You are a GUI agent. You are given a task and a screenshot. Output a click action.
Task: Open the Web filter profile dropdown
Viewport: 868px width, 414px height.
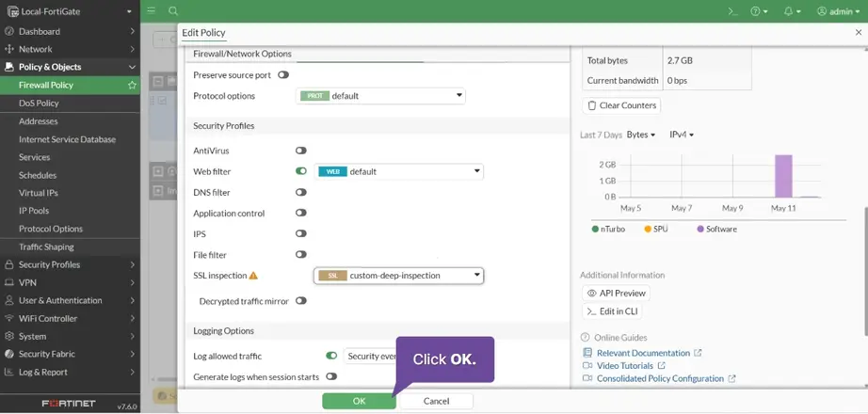(398, 171)
